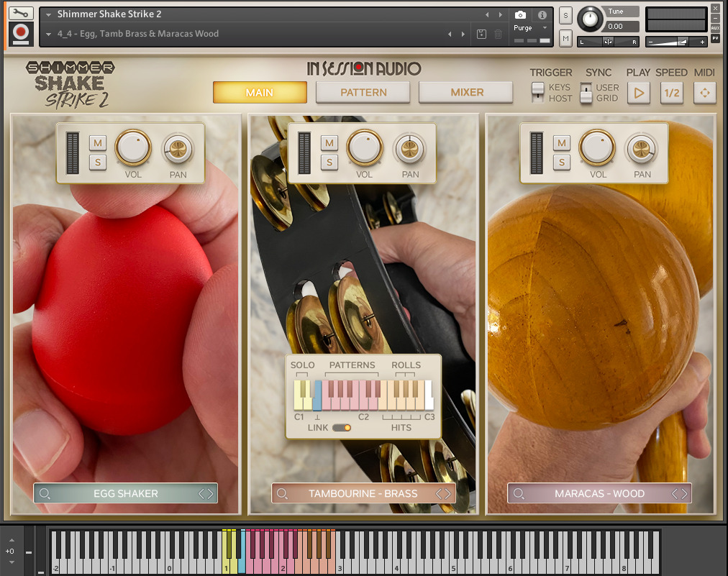The height and width of the screenshot is (576, 728).
Task: Open the Purge dropdown menu
Action: point(530,28)
